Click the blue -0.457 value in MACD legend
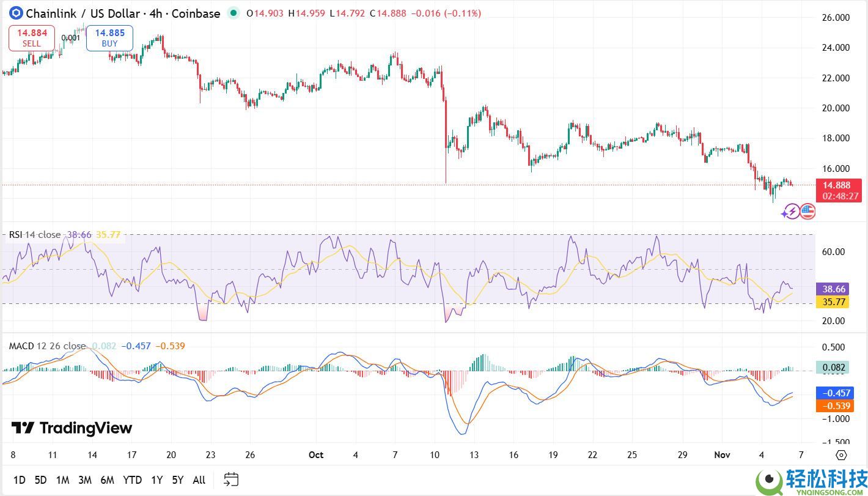 (x=136, y=346)
